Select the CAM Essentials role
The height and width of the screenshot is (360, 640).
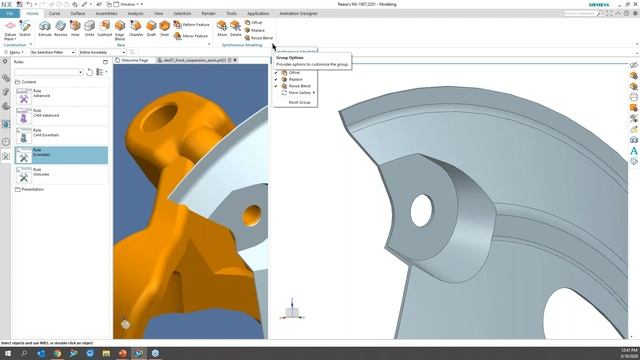(61, 136)
